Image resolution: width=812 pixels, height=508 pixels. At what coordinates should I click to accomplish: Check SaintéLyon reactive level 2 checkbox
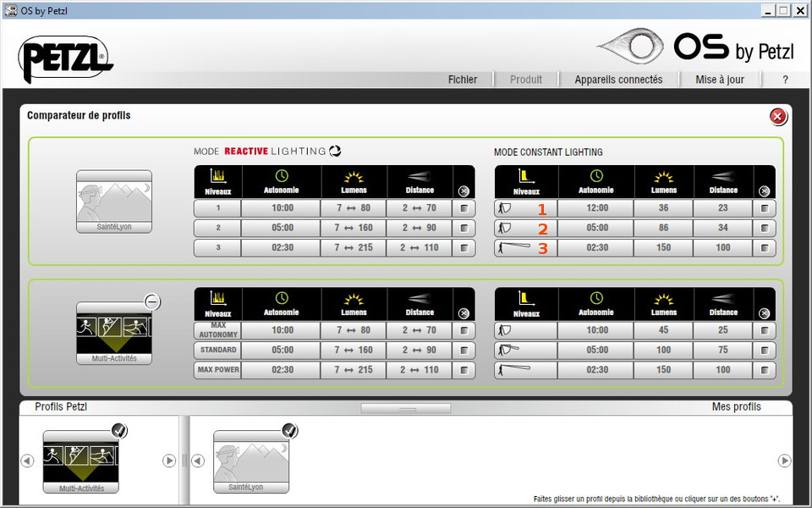point(464,228)
